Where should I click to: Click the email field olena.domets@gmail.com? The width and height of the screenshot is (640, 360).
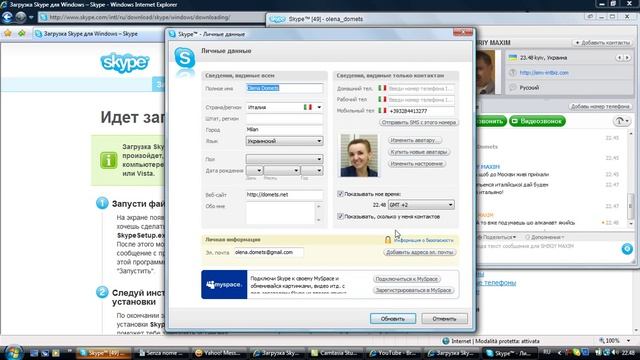pyautogui.click(x=269, y=253)
